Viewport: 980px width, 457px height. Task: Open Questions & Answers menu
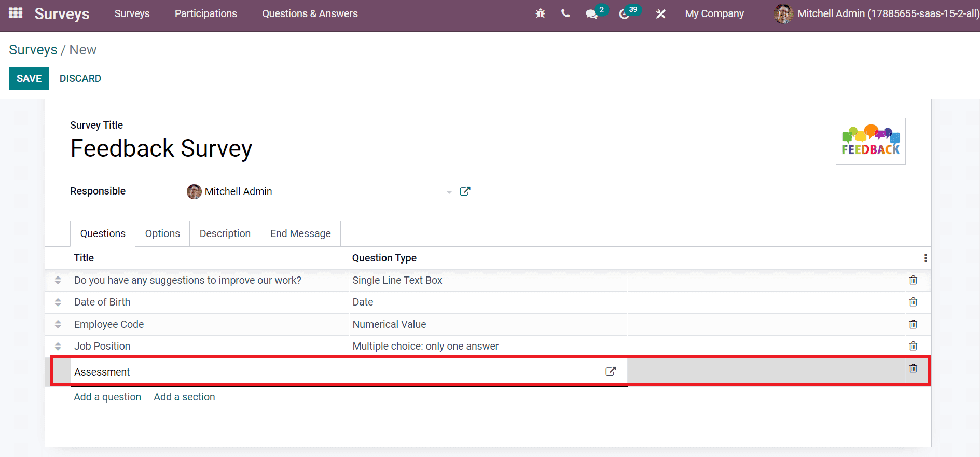pos(310,14)
